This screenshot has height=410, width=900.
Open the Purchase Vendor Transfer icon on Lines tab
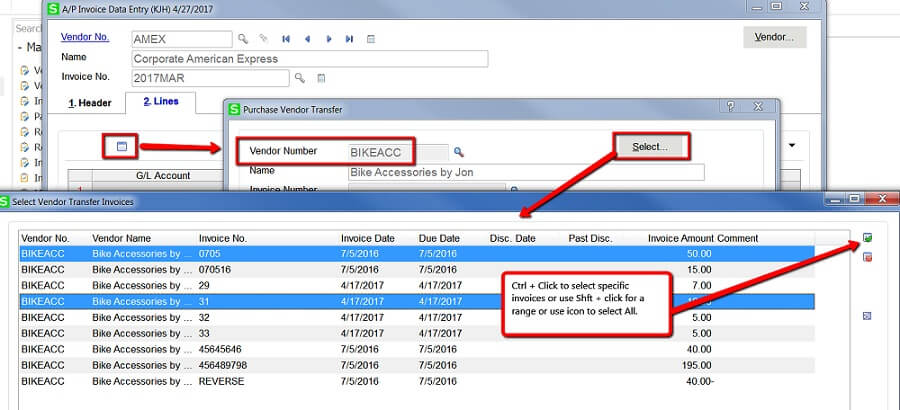point(122,147)
